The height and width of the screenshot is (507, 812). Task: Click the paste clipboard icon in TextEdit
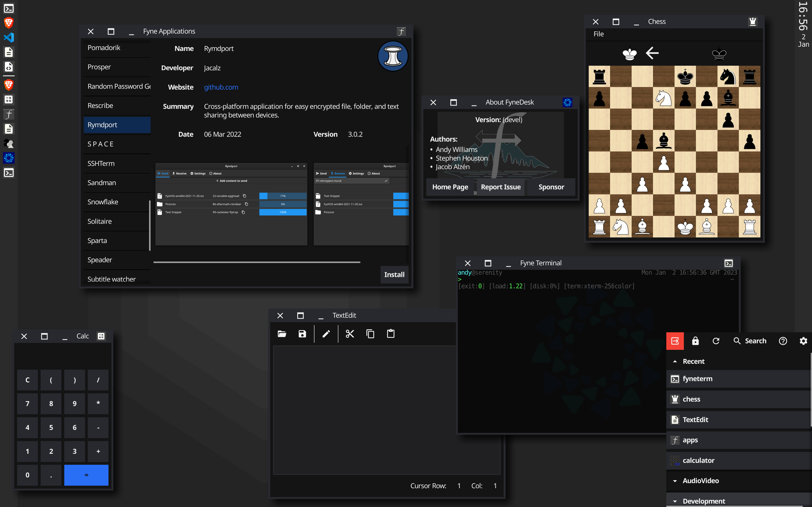pos(391,334)
